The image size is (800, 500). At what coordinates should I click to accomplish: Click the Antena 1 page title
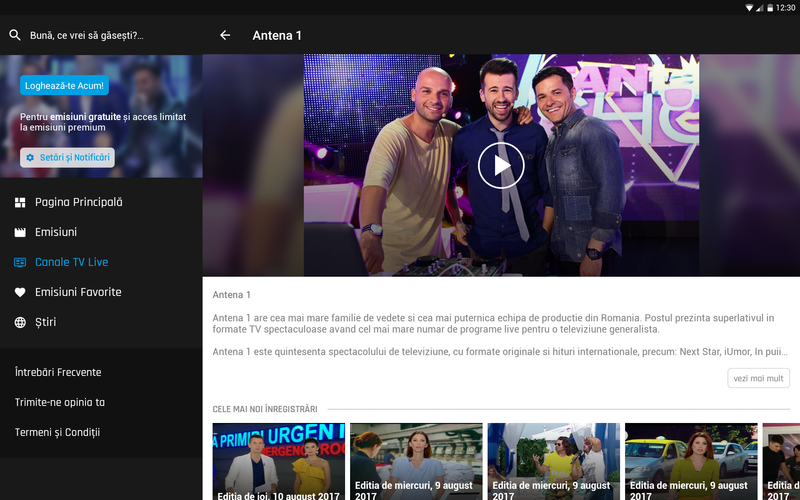[x=277, y=36]
